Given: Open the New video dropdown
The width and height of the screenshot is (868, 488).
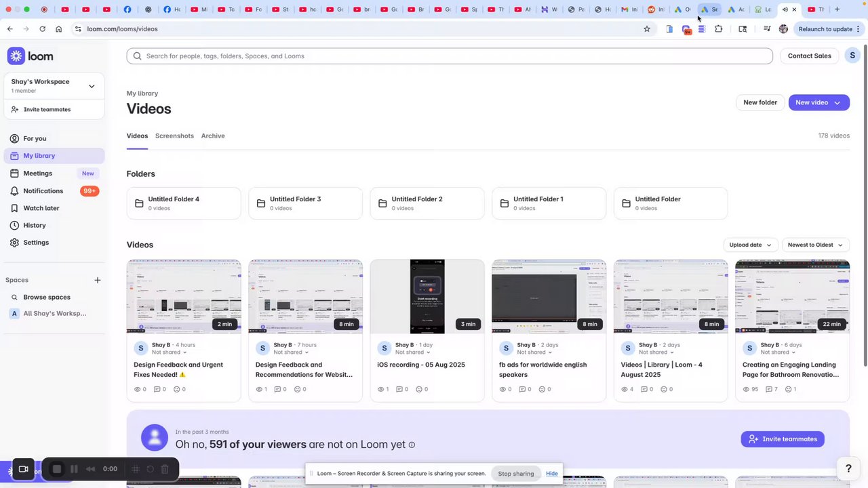Looking at the screenshot, I should [x=819, y=102].
